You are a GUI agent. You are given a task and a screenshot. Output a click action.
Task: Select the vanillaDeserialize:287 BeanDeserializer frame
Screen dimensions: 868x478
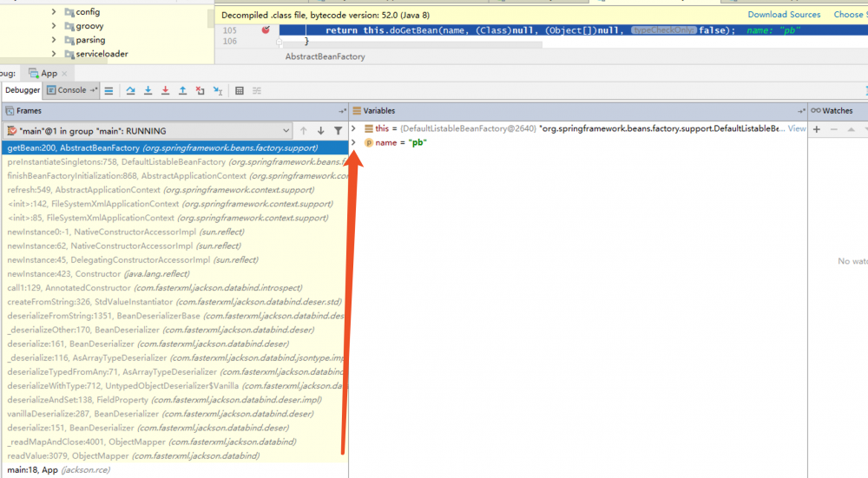click(175, 414)
